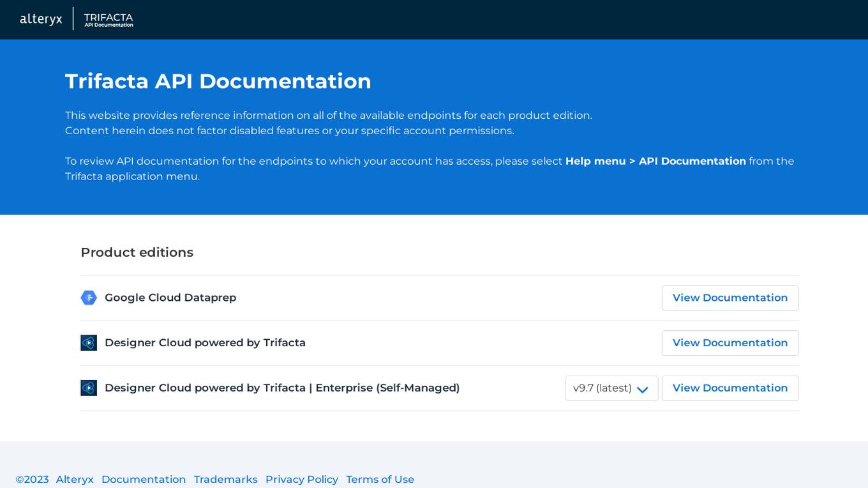Click the bold Help menu > API Documentation text
Screen dimensions: 868x488
click(x=655, y=161)
